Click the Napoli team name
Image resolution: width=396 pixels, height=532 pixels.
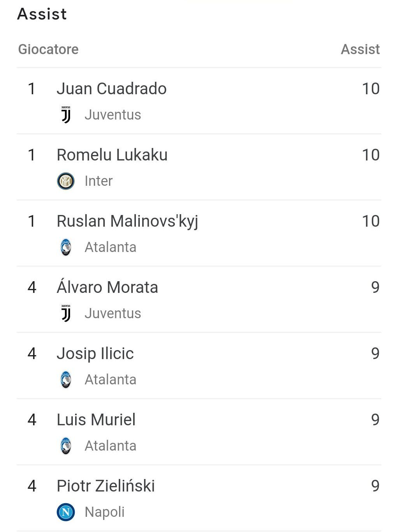[x=104, y=512]
